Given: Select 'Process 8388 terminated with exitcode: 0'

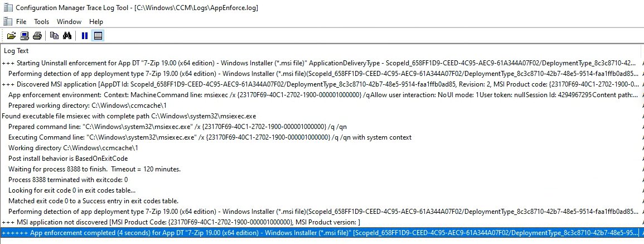Looking at the screenshot, I should click(x=321, y=180).
